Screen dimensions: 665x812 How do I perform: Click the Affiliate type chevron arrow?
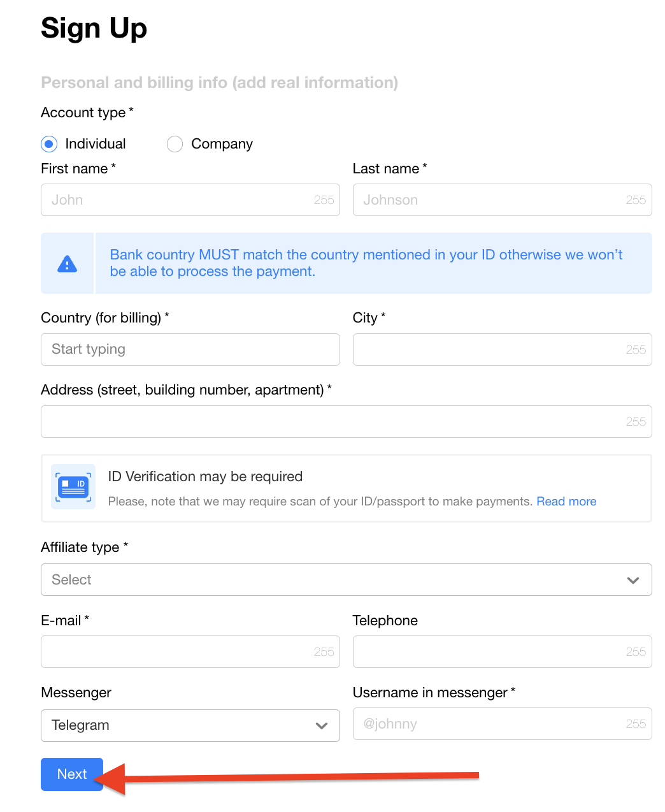click(x=633, y=580)
